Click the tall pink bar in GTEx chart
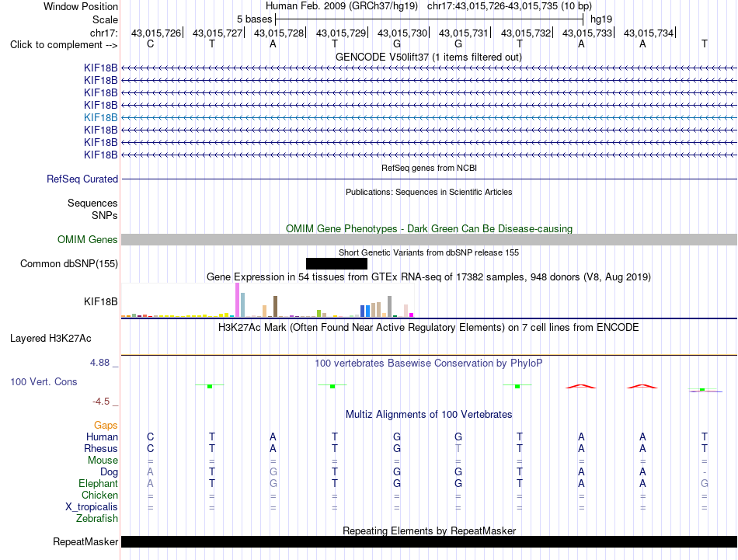The height and width of the screenshot is (560, 738). click(x=237, y=300)
